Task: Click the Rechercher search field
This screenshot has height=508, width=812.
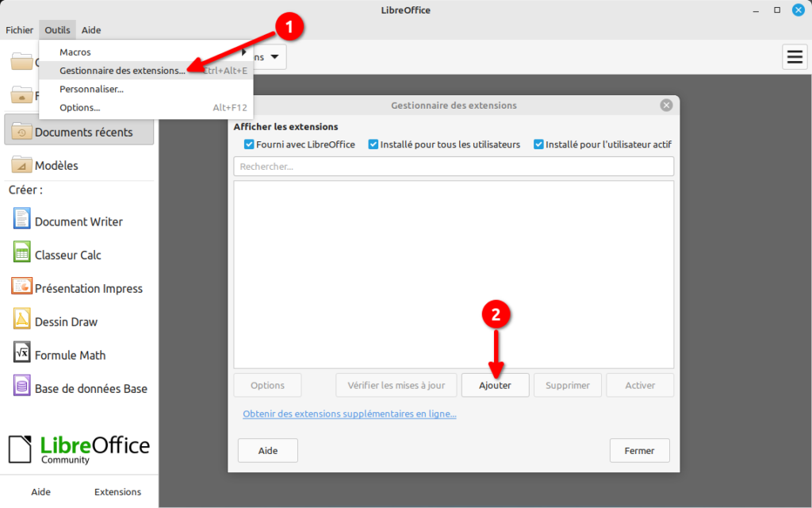Action: click(x=454, y=167)
